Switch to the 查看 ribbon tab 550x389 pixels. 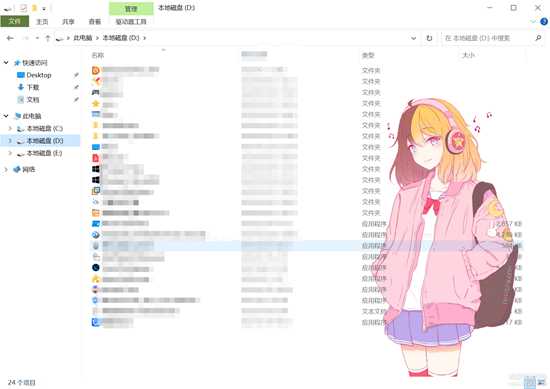click(95, 22)
